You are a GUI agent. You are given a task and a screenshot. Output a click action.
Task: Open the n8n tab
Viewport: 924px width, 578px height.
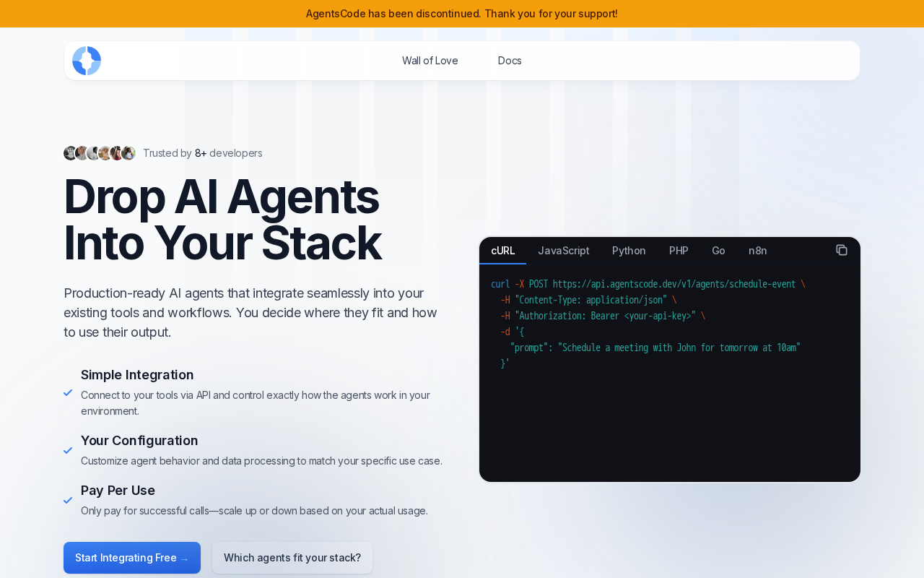coord(758,251)
